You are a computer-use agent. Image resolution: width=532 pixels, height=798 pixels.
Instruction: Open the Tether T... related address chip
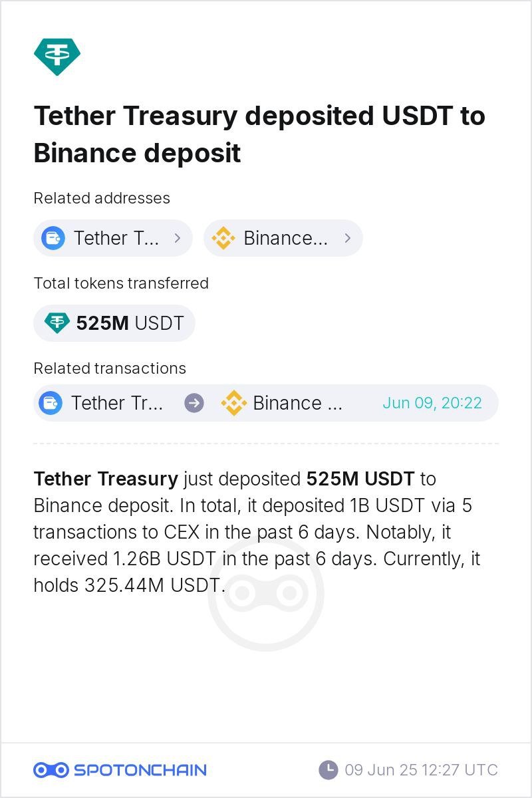[113, 238]
